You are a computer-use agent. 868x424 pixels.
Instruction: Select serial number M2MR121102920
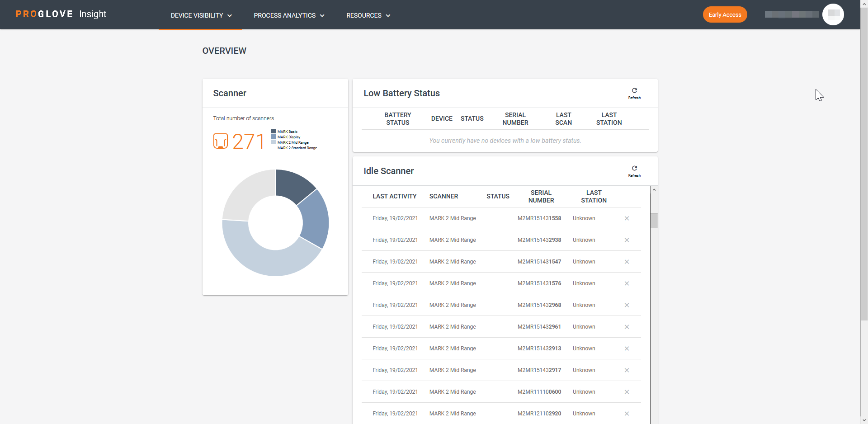539,414
